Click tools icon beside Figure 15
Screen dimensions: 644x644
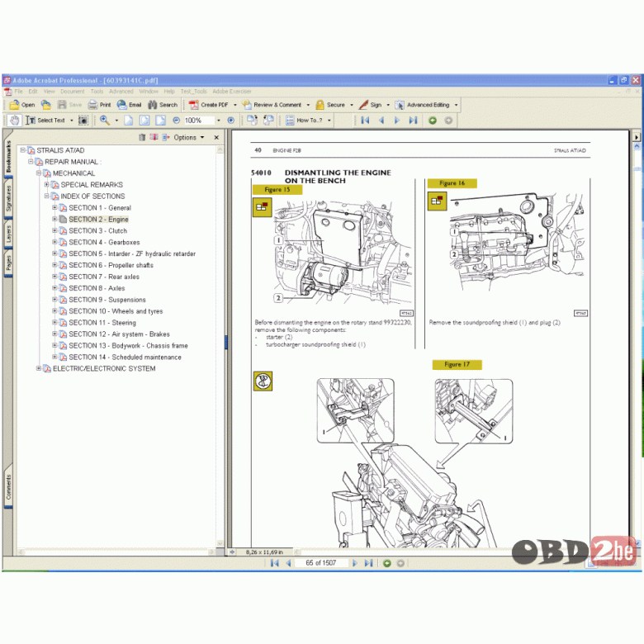pos(262,207)
